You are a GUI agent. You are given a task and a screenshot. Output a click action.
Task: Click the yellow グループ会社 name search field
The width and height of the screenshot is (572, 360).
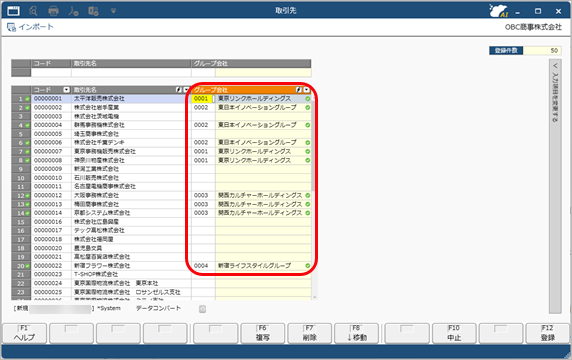[263, 73]
